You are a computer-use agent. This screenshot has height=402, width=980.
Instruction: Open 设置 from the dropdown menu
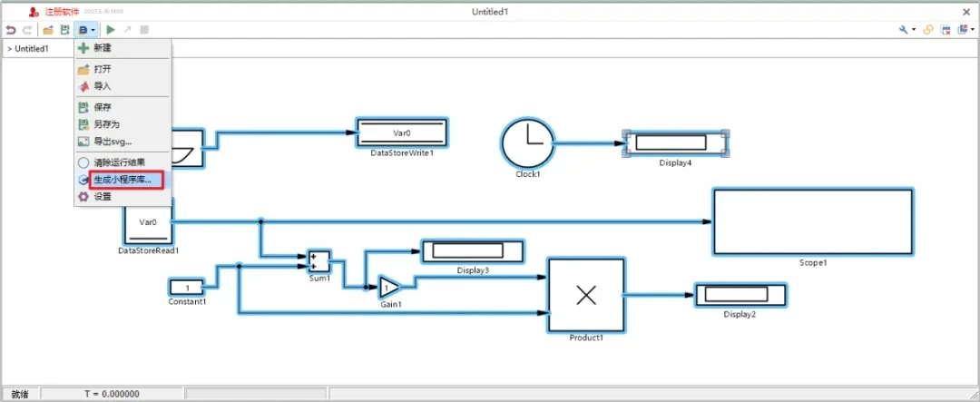pos(103,197)
